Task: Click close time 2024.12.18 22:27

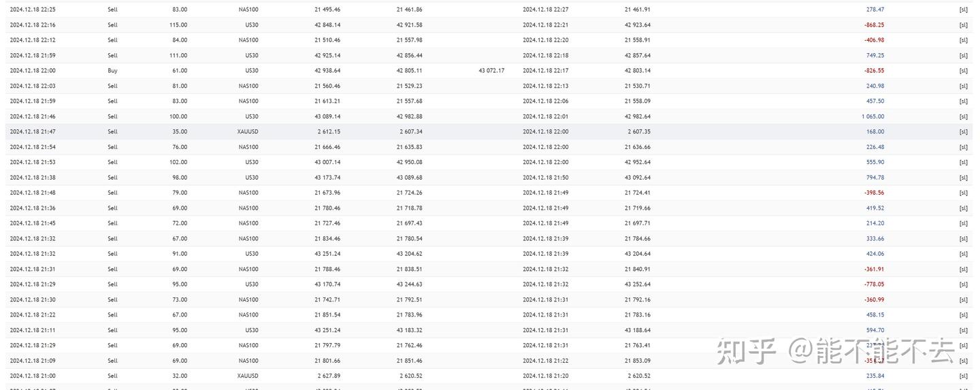Action: pyautogui.click(x=545, y=10)
